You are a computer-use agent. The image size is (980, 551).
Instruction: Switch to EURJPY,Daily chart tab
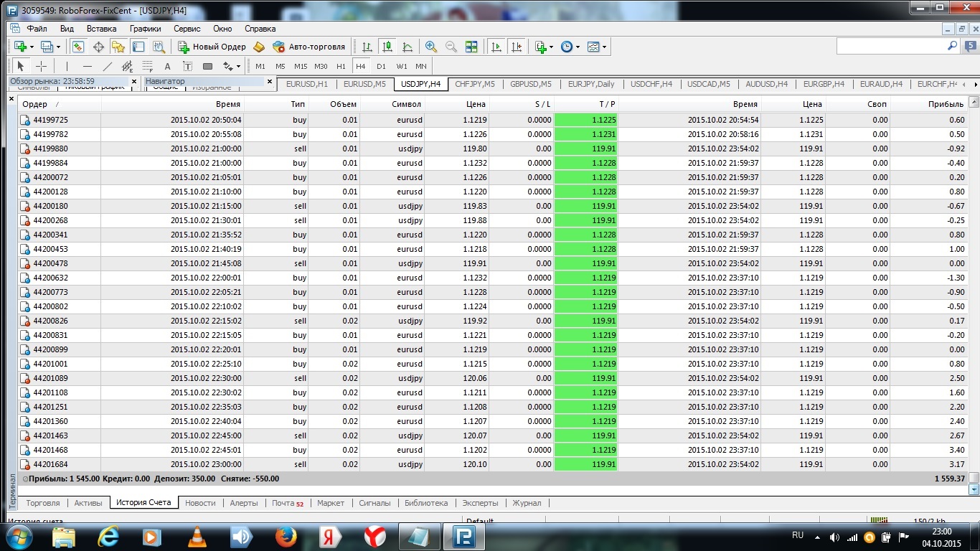tap(591, 84)
